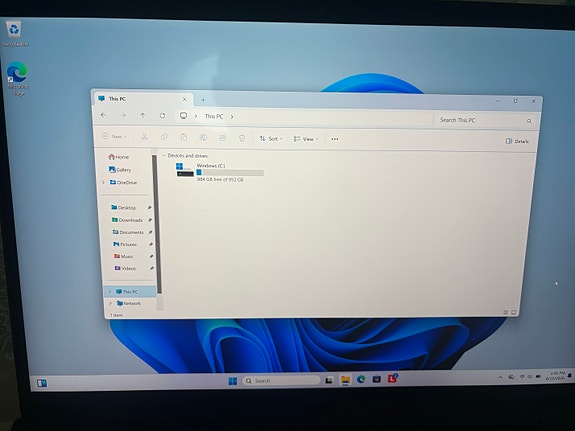Click the Cut scissors icon

pyautogui.click(x=144, y=137)
